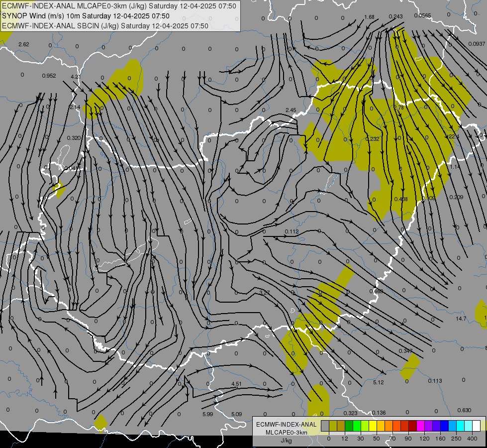The width and height of the screenshot is (487, 448).
Task: Click the '0.323' map value
Action: click(x=350, y=413)
